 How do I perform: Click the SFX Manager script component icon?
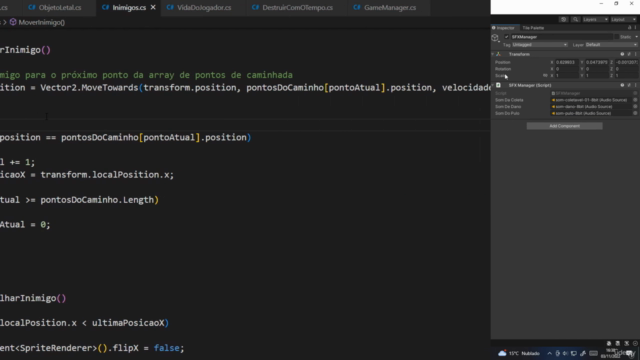[x=498, y=85]
